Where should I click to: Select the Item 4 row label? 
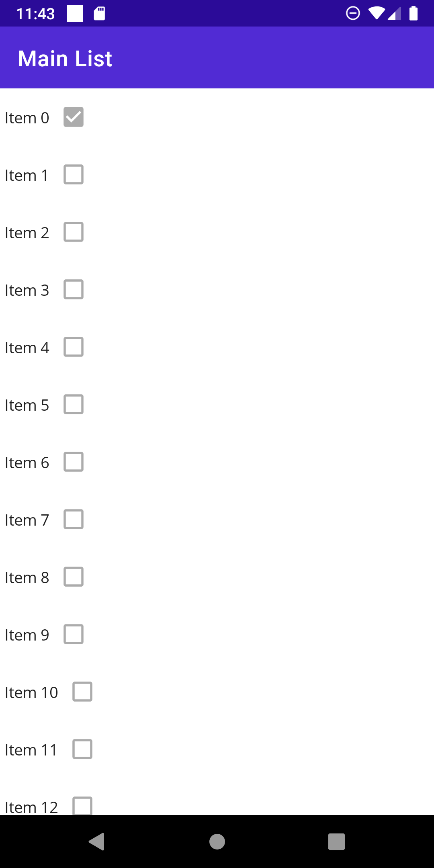click(27, 347)
